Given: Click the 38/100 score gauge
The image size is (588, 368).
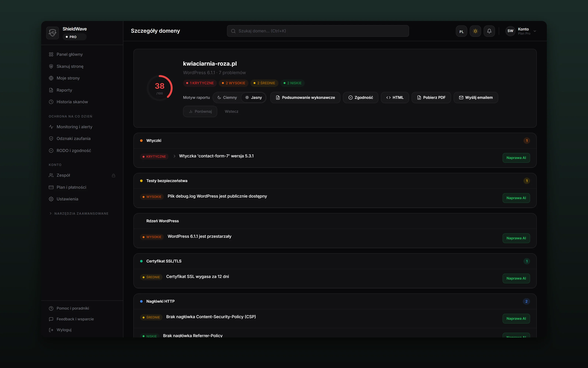Looking at the screenshot, I should click(160, 88).
